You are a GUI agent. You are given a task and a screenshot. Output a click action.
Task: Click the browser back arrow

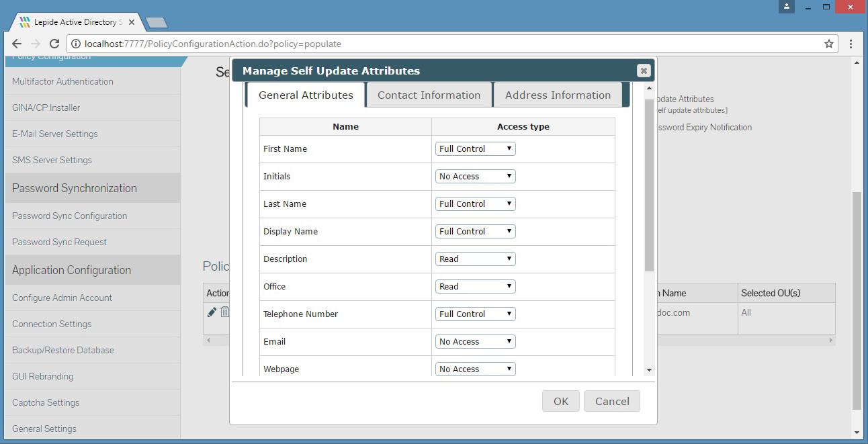tap(17, 44)
